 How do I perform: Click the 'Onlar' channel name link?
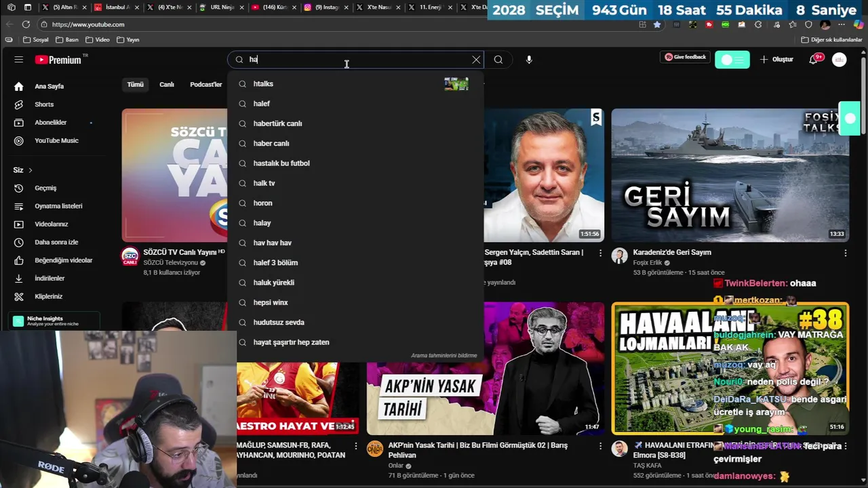coord(396,466)
